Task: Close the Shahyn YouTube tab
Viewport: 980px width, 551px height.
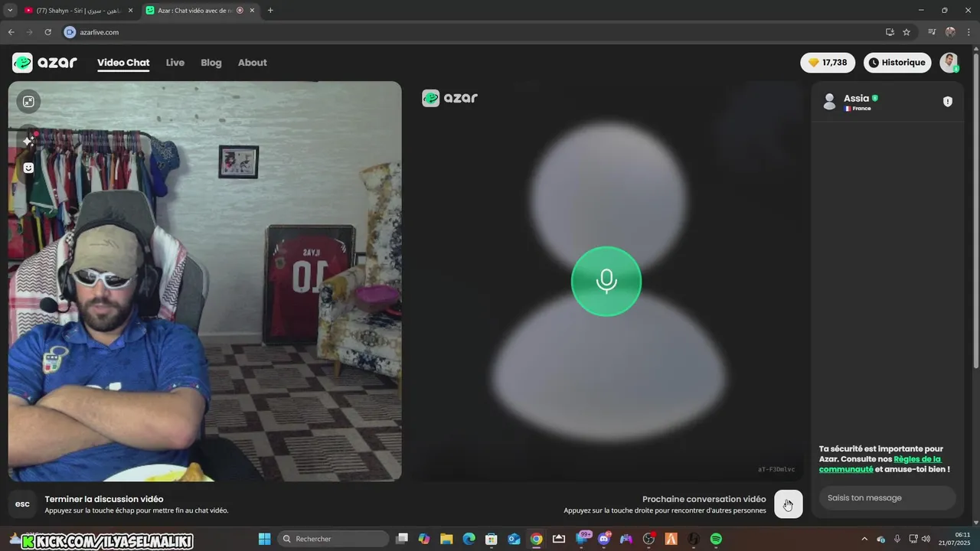Action: coord(130,11)
